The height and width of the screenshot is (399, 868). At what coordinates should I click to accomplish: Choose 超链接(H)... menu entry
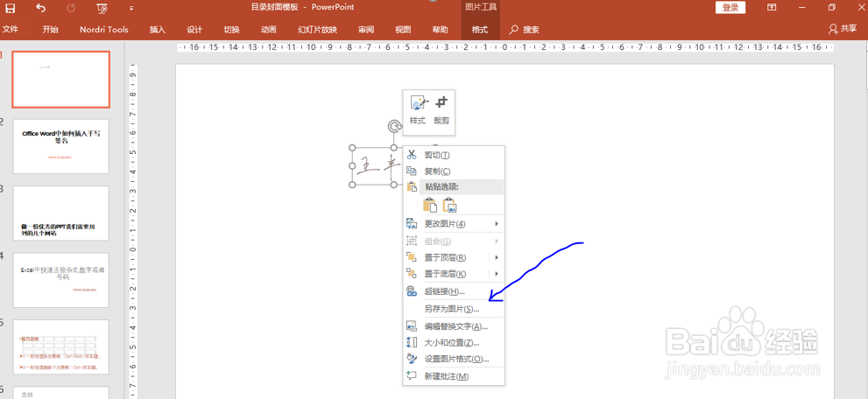454,291
